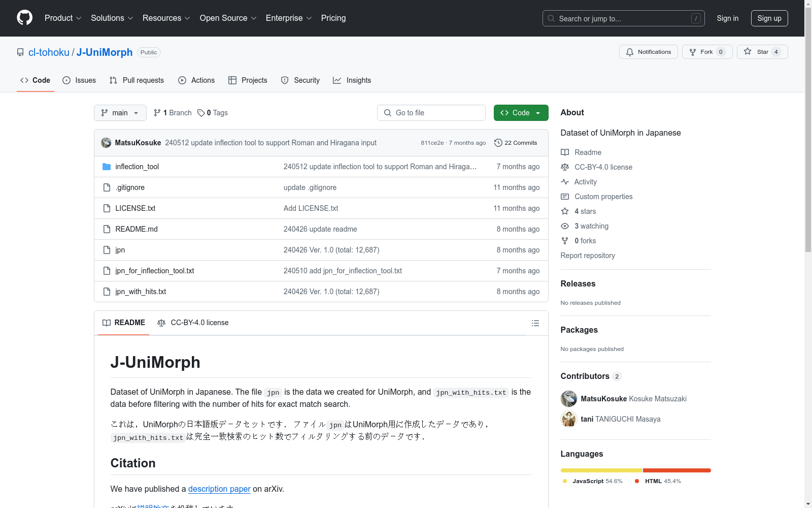Click the Go to file search field
Viewport: 812px width, 508px height.
(431, 113)
